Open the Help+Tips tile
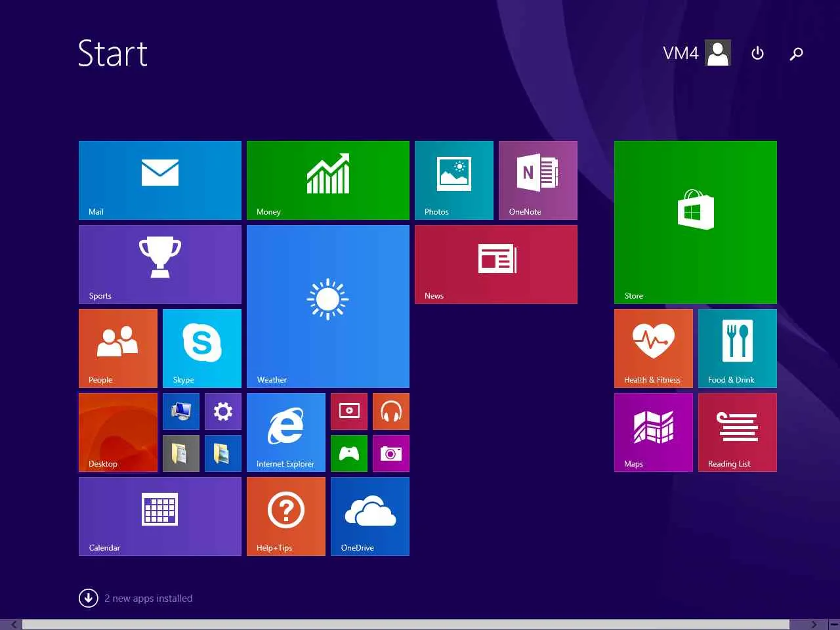The image size is (840, 630). pyautogui.click(x=286, y=516)
